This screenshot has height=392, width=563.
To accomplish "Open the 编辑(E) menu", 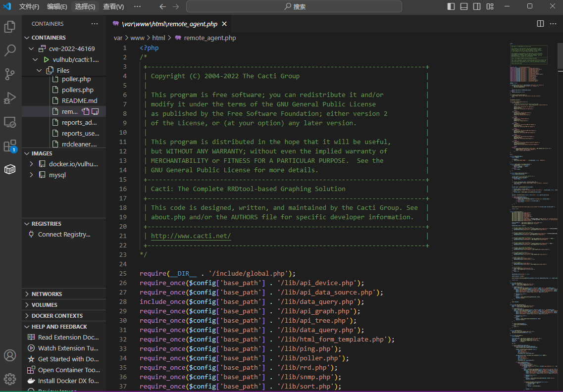I will point(57,6).
